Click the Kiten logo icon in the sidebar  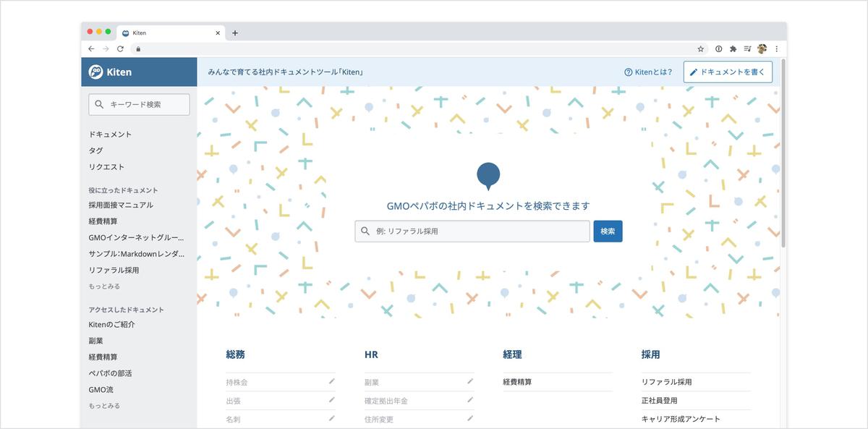click(96, 72)
